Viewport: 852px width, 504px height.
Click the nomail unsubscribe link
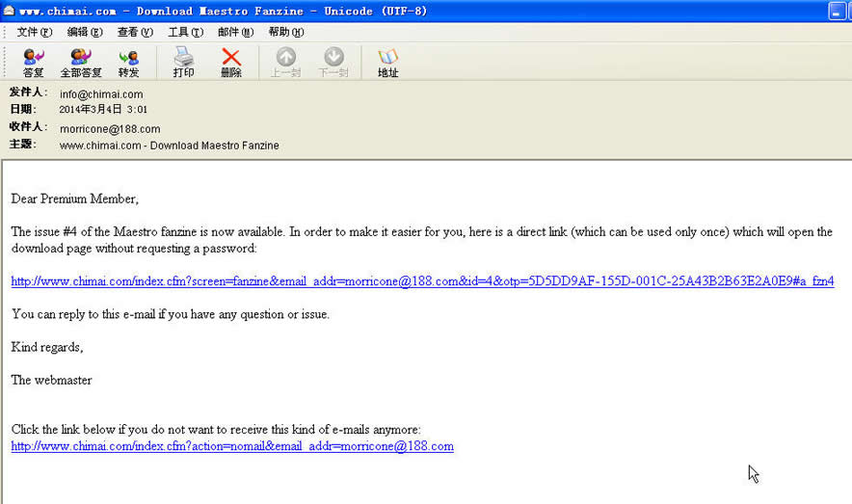pos(232,446)
